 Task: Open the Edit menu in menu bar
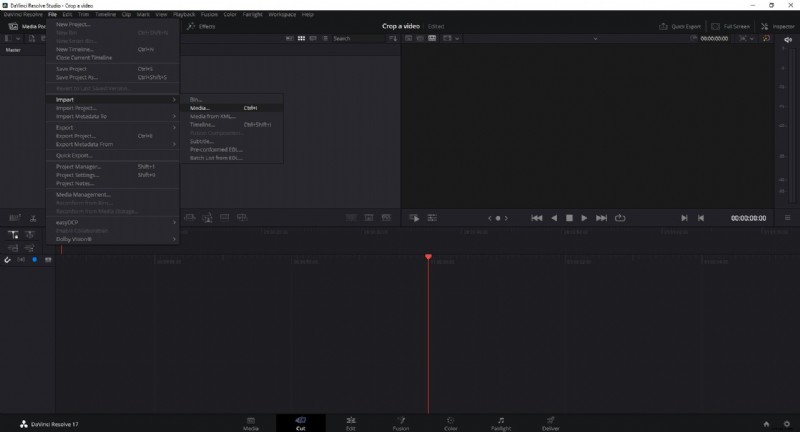click(x=67, y=14)
